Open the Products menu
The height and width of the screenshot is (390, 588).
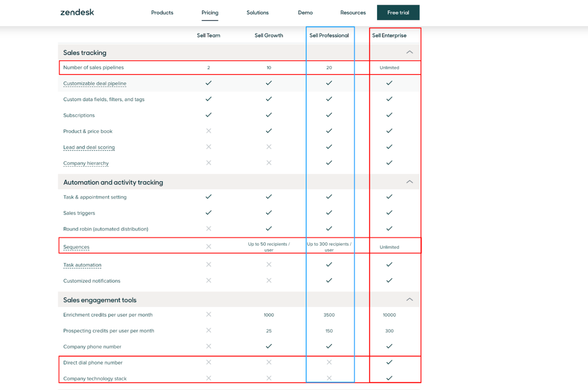click(x=162, y=12)
